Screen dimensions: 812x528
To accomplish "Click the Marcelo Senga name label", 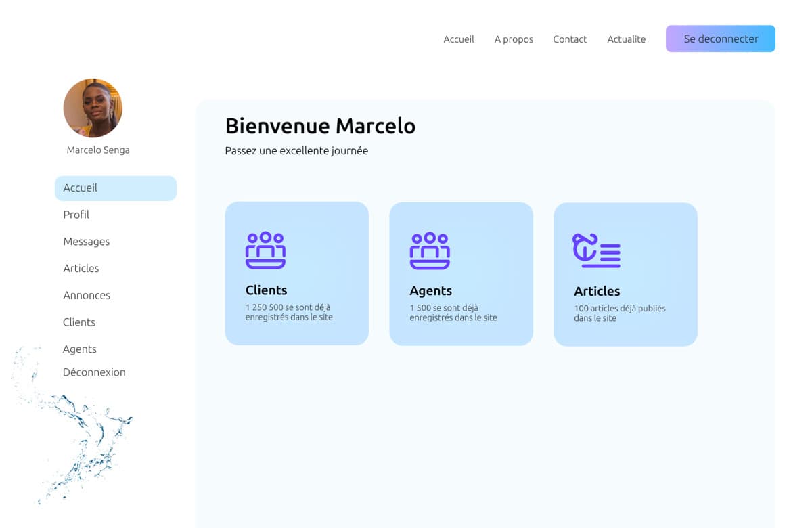I will tap(98, 150).
